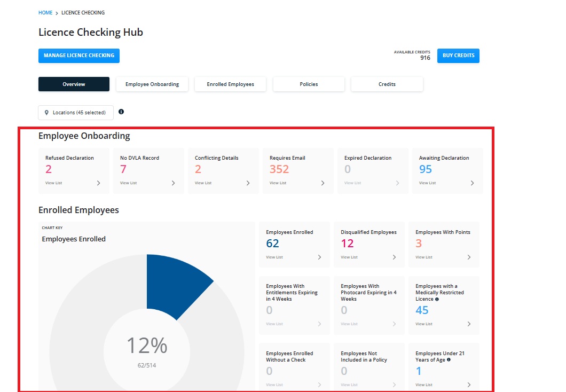566x392 pixels.
Task: Click arrow on Employees Not Included in a Policy card
Action: pyautogui.click(x=394, y=385)
